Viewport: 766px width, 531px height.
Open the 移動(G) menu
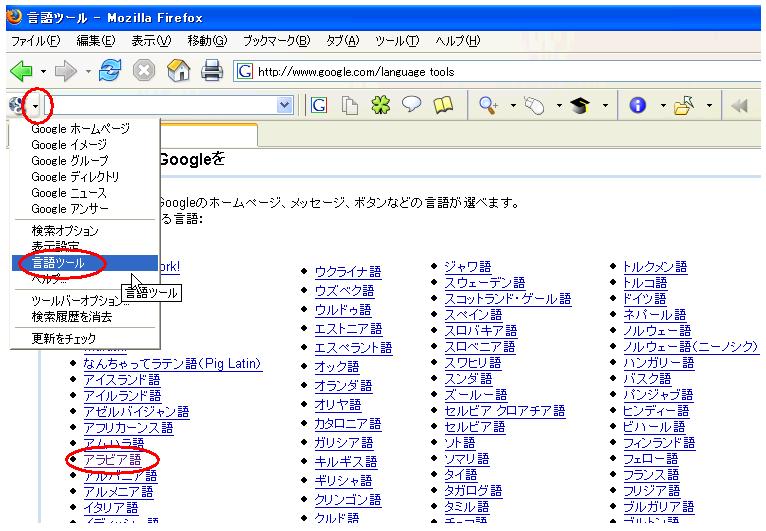coord(207,41)
